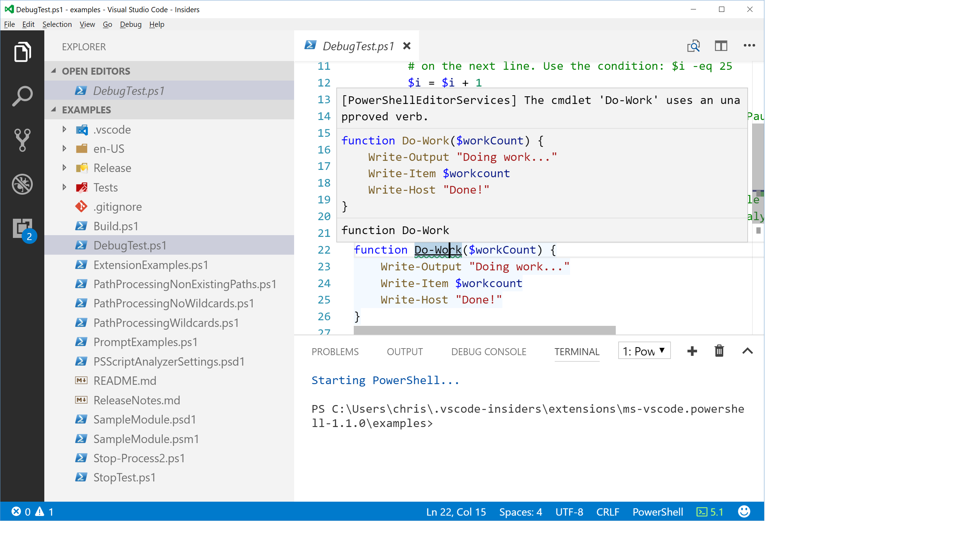This screenshot has height=554, width=980.
Task: Add a new terminal with plus icon
Action: point(692,351)
